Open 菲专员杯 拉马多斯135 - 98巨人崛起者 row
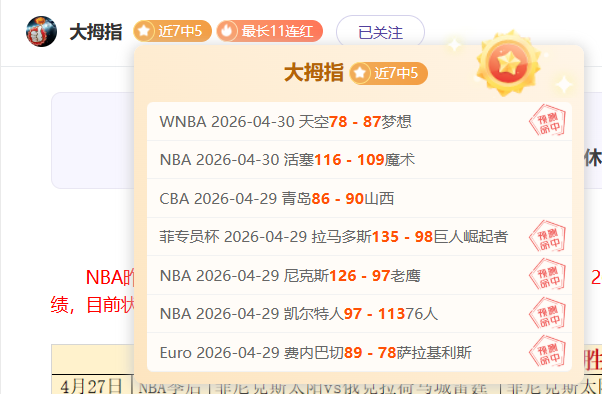Image resolution: width=602 pixels, height=394 pixels. pyautogui.click(x=359, y=237)
